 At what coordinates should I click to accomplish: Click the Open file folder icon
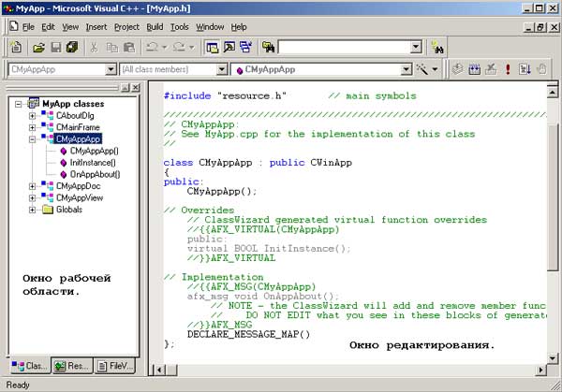(x=38, y=47)
